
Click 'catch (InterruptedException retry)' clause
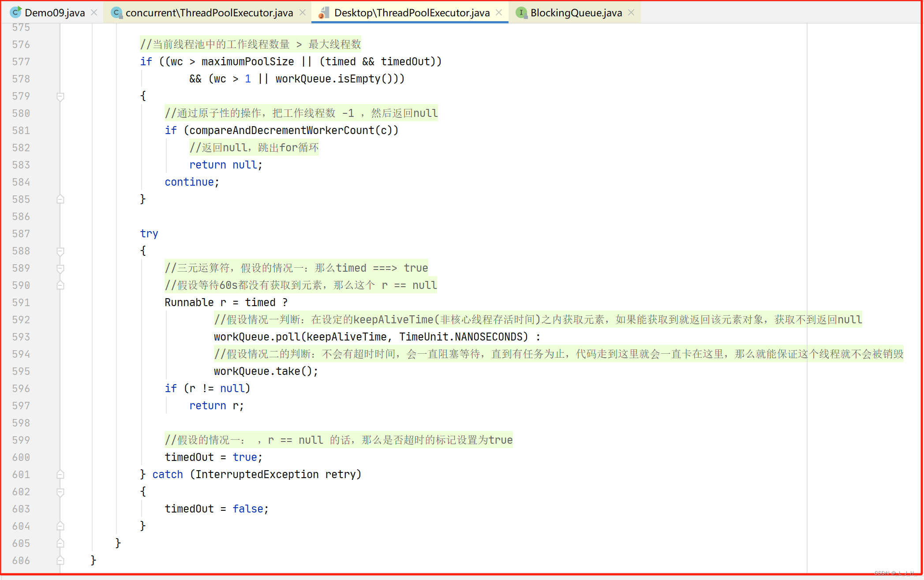tap(257, 475)
